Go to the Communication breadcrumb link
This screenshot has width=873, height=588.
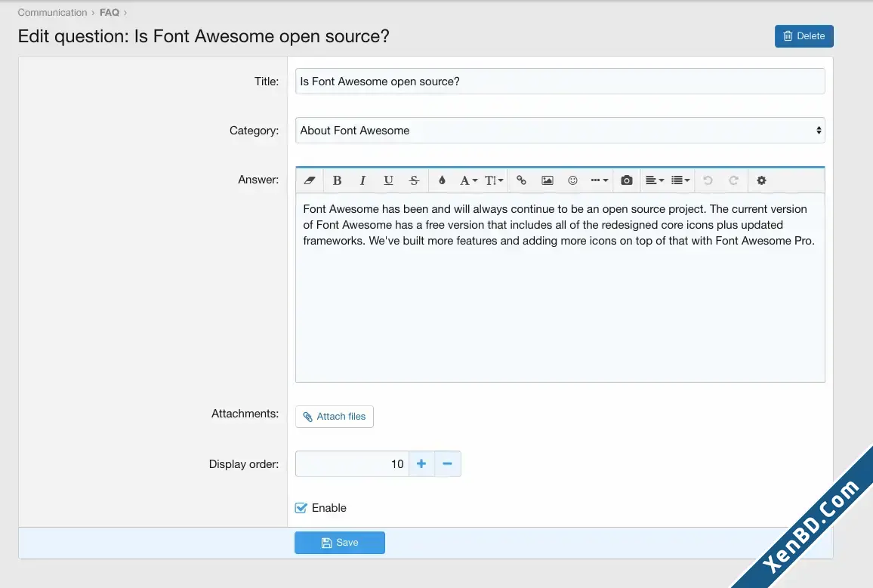(x=52, y=12)
